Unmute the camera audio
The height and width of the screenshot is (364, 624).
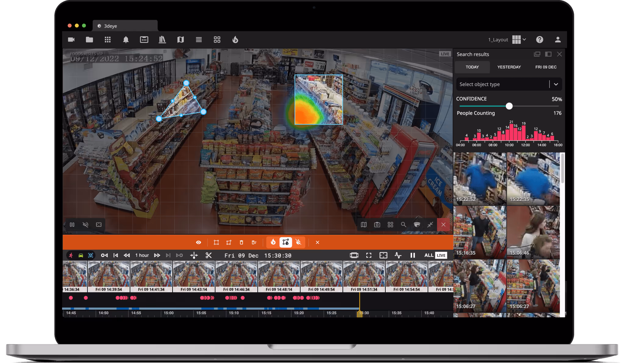86,225
